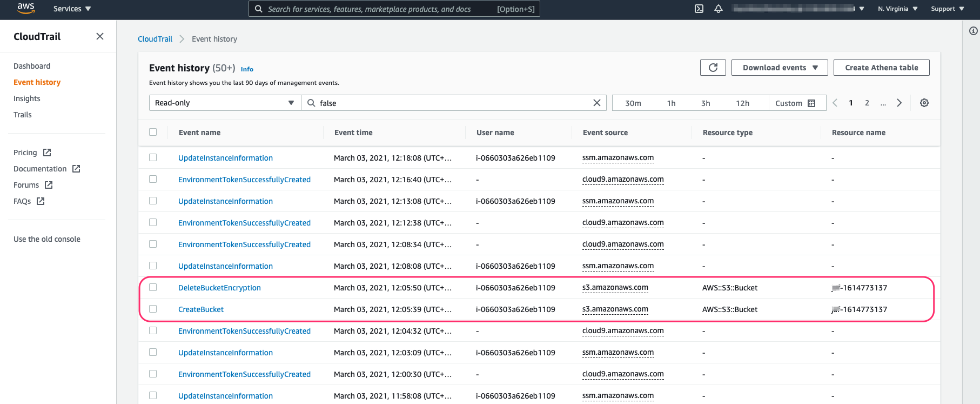Refresh the event history list

(x=713, y=68)
